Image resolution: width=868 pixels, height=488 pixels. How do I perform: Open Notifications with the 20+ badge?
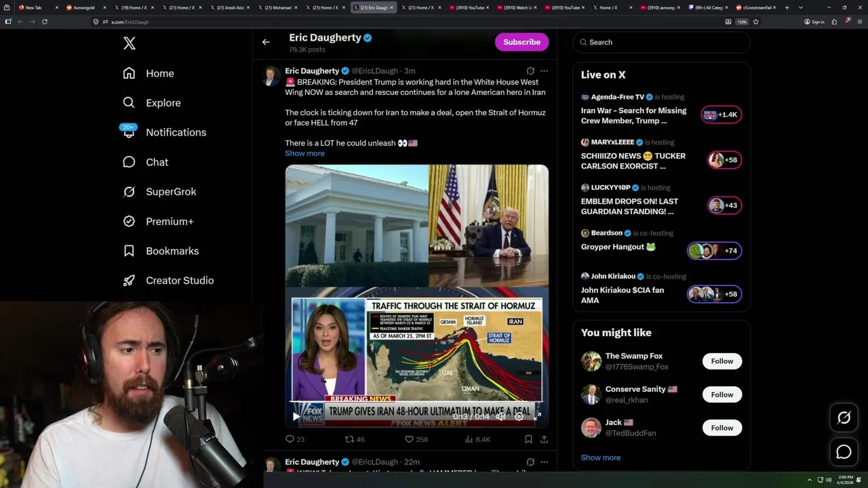pos(164,132)
